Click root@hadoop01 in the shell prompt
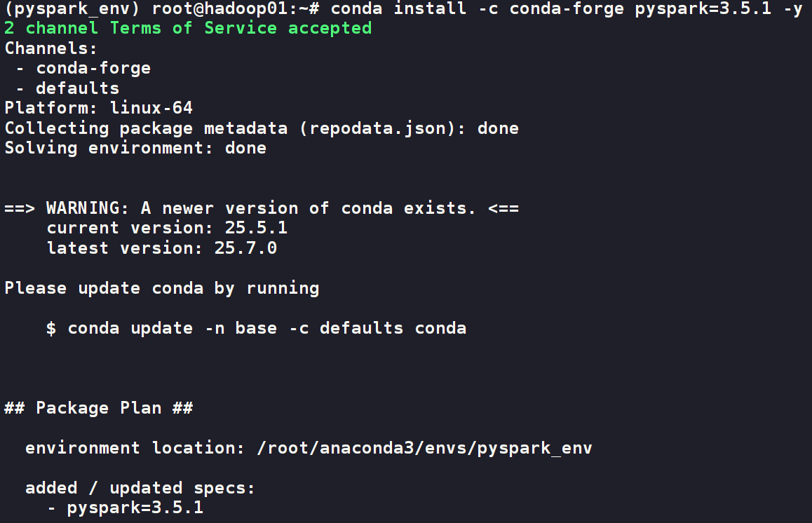812x523 pixels. pos(219,9)
